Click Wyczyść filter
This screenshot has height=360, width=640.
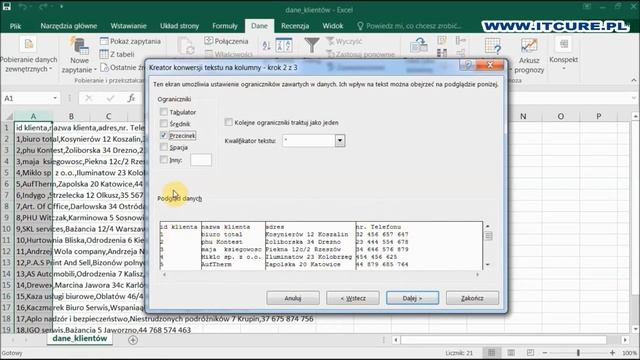344,41
